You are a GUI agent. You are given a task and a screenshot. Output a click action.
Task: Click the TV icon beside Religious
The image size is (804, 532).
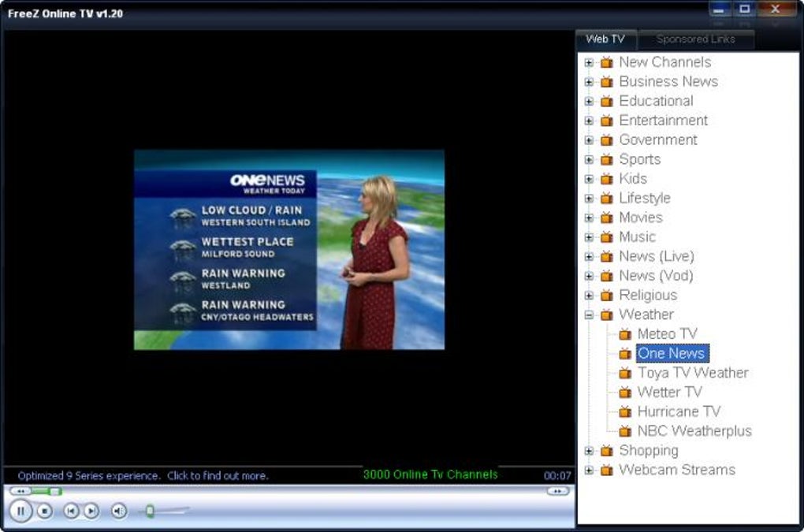coord(607,296)
